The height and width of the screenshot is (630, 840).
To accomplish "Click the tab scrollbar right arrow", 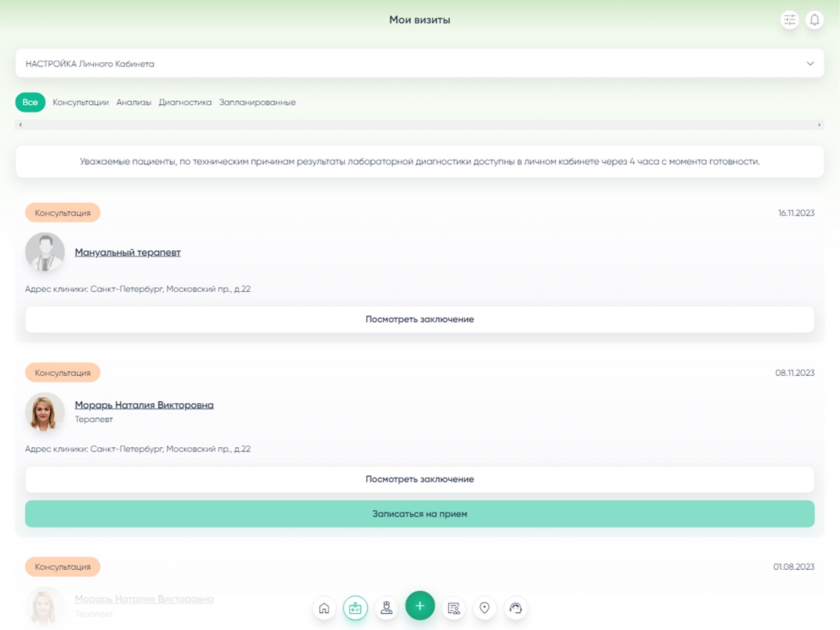I will pos(819,125).
